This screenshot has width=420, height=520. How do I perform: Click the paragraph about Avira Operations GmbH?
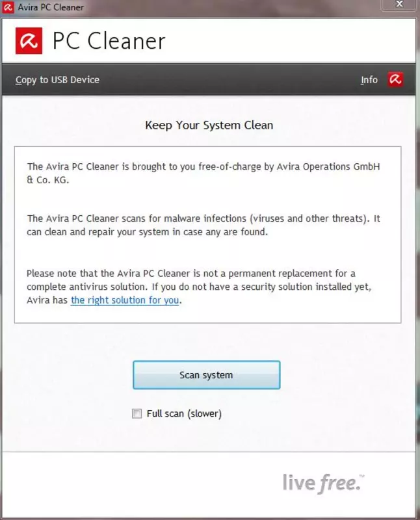203,173
